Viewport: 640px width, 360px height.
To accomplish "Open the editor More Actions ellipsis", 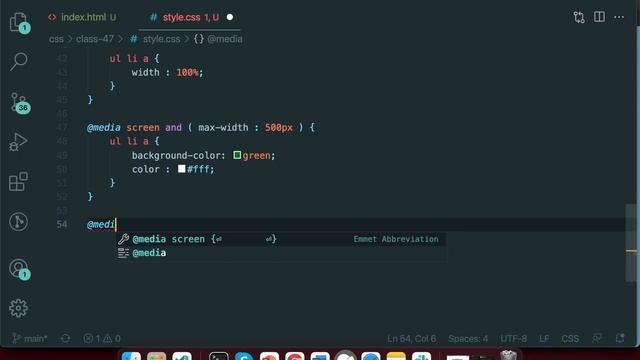I will [619, 17].
